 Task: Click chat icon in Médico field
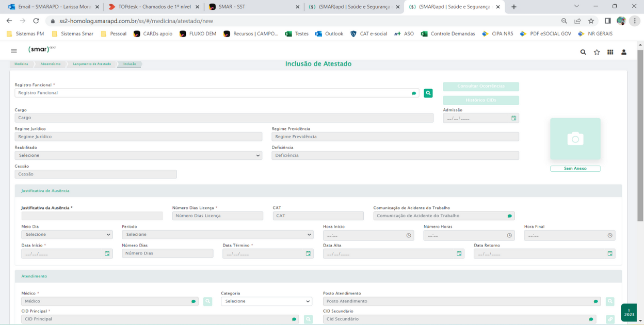[194, 301]
